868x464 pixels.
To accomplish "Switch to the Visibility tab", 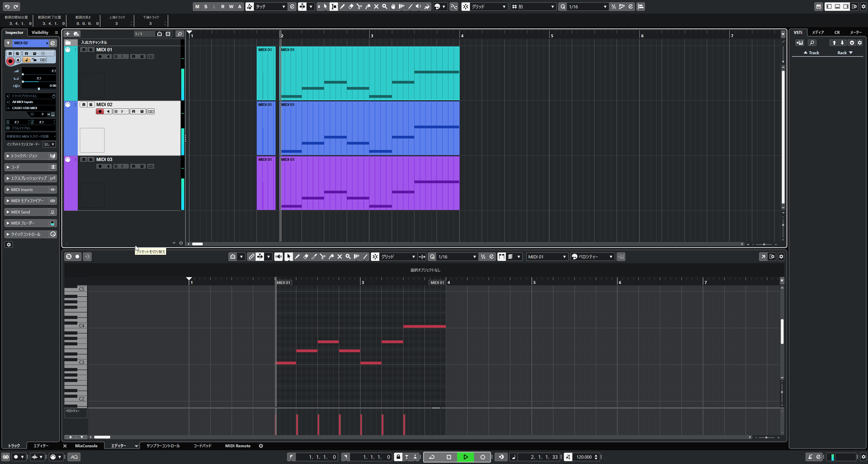I will [x=40, y=32].
